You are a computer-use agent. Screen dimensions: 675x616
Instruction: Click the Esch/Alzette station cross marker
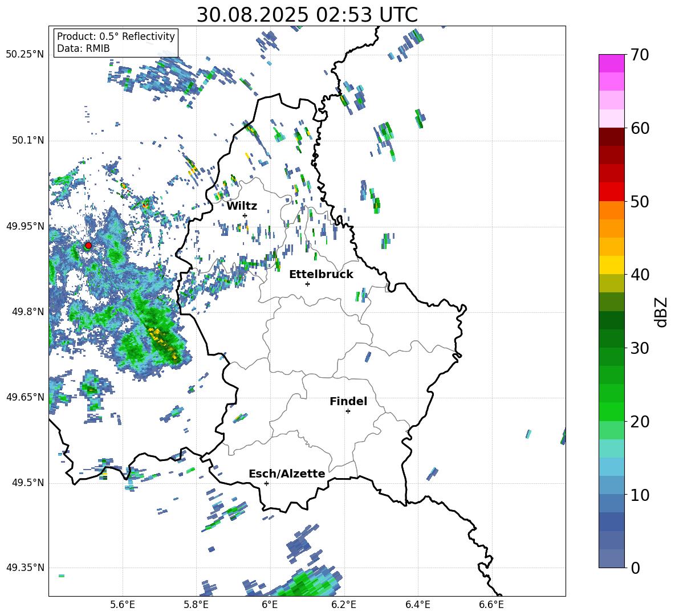pos(266,483)
